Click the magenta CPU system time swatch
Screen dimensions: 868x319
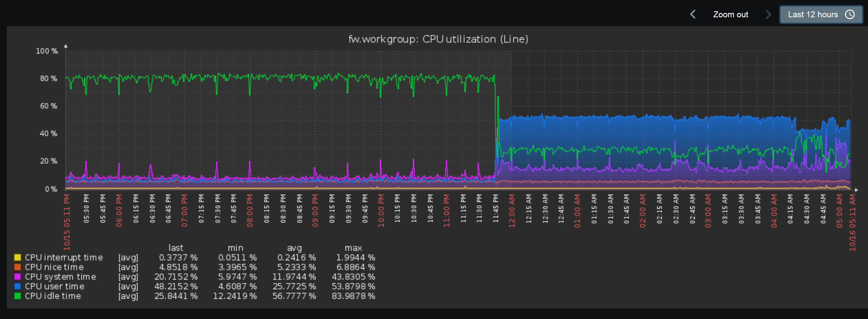pyautogui.click(x=18, y=277)
